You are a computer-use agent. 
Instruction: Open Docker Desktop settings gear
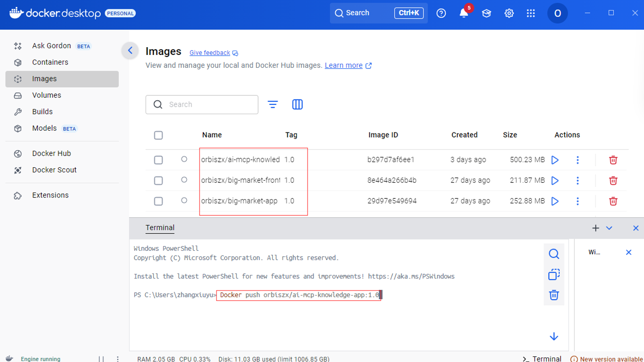(509, 13)
